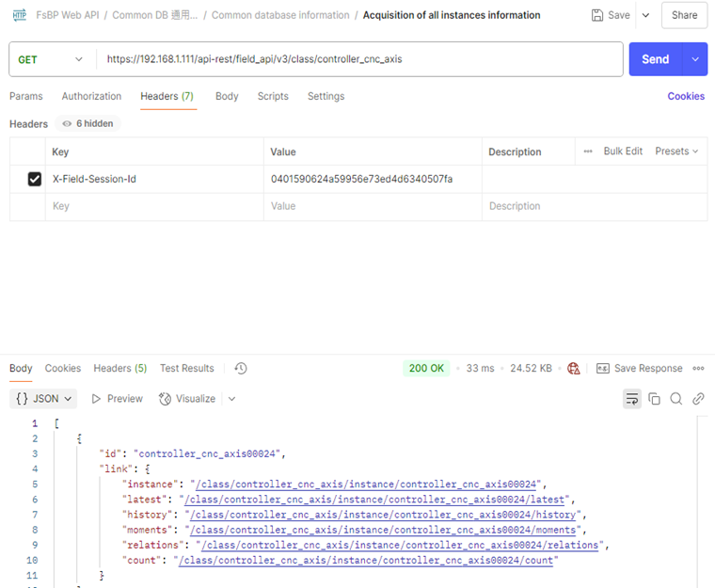Click the X-Field-Session-Id key cell
Viewport: 715px width, 588px height.
(x=154, y=179)
